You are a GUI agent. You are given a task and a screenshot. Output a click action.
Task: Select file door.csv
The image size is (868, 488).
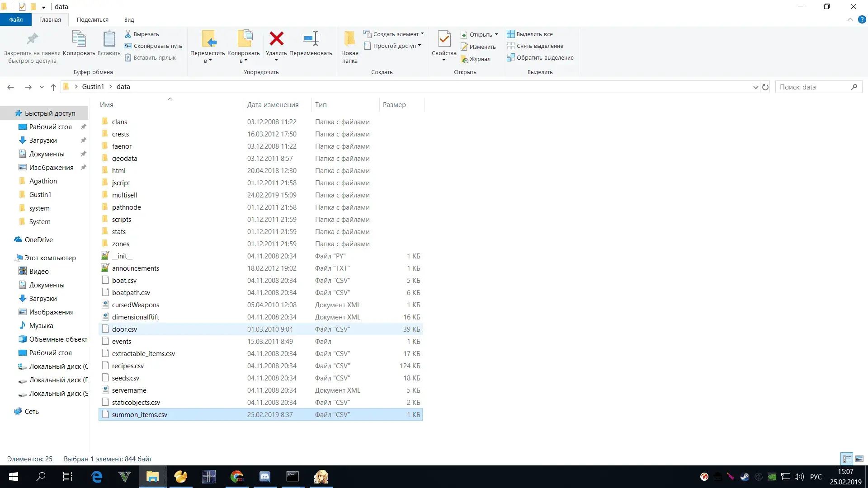pos(260,329)
